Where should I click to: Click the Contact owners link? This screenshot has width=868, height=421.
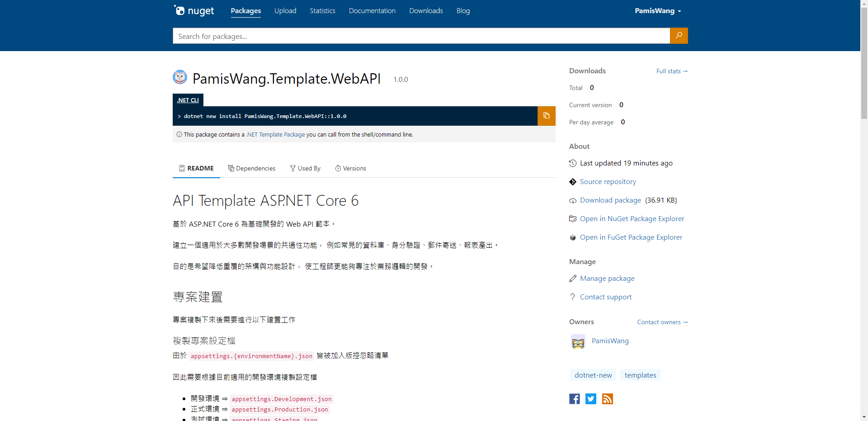pyautogui.click(x=662, y=322)
